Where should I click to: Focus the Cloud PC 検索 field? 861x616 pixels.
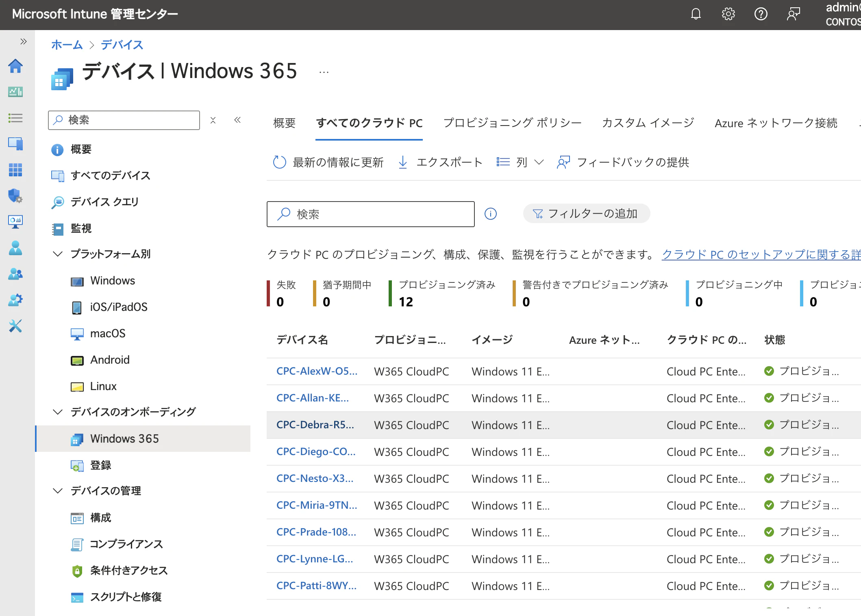tap(371, 214)
